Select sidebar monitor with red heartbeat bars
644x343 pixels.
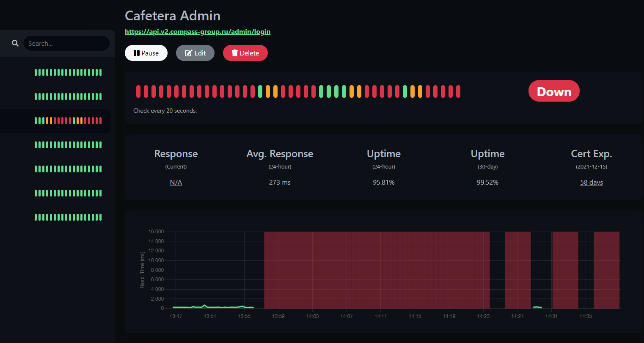[68, 121]
